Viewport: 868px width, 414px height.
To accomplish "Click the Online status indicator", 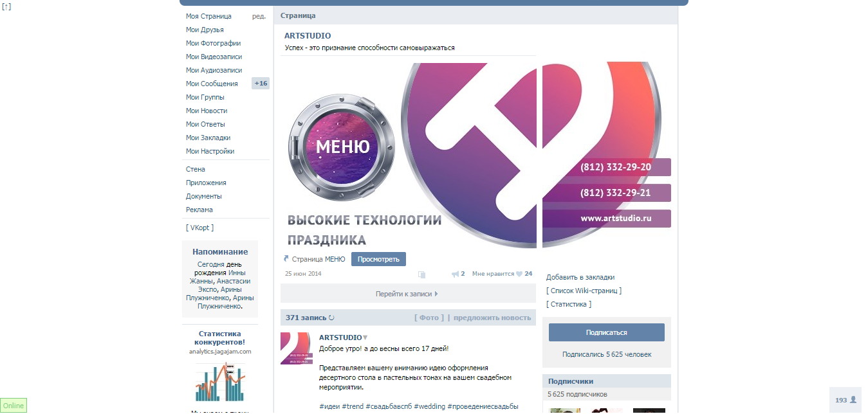I will pyautogui.click(x=14, y=406).
